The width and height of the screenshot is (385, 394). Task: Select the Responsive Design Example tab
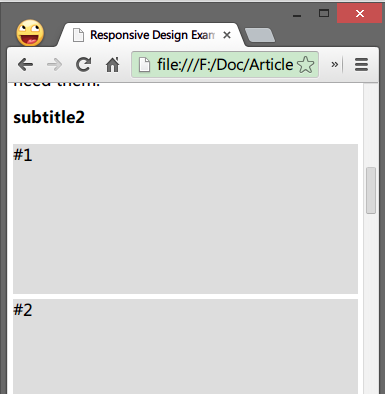[x=152, y=35]
